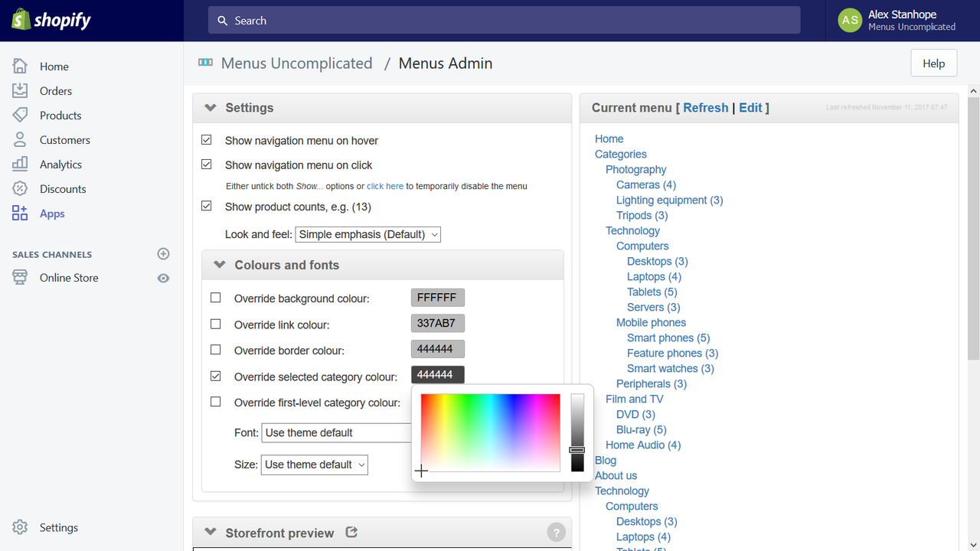Click the Online Store shop icon
The height and width of the screenshot is (551, 980).
(20, 277)
